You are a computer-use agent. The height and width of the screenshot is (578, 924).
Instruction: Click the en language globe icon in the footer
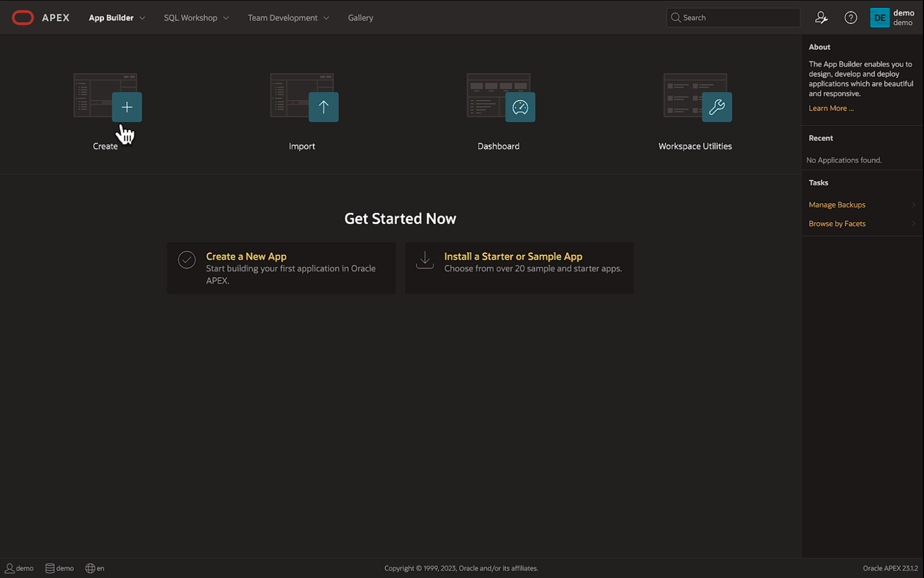click(x=90, y=568)
